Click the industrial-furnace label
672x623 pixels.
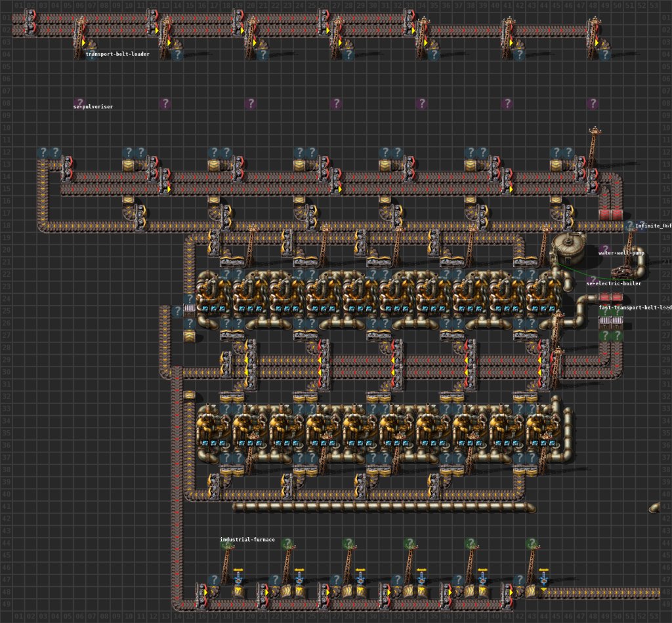[x=247, y=540]
